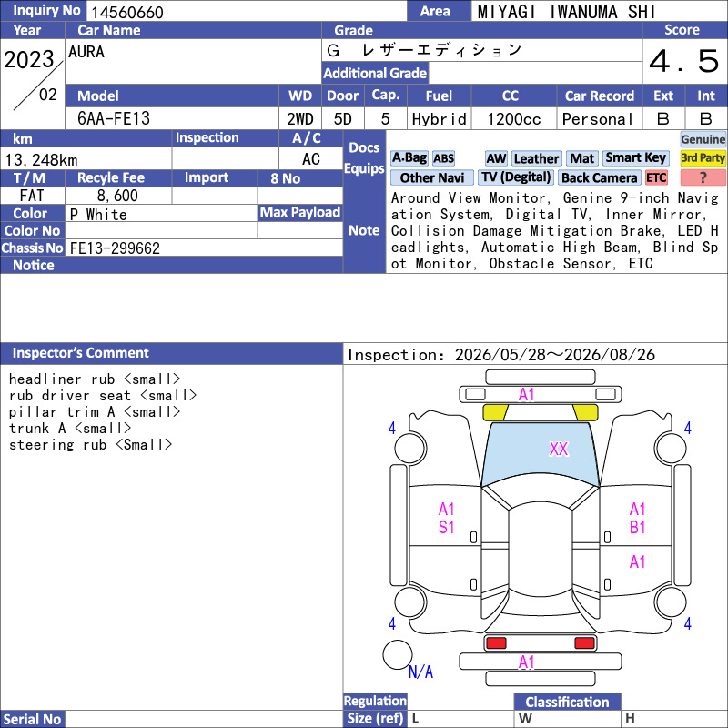The height and width of the screenshot is (728, 728).
Task: Click the Other Navi badge
Action: click(431, 177)
